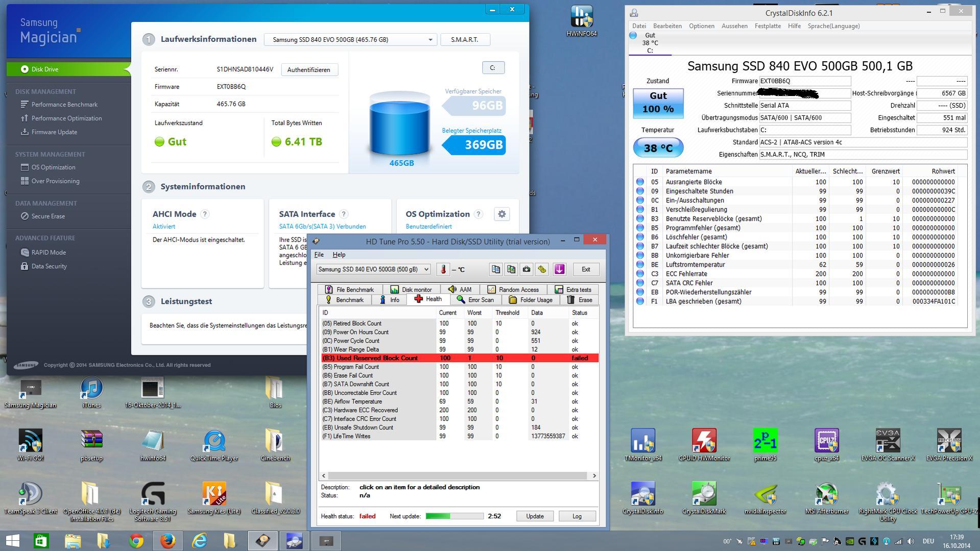This screenshot has width=980, height=551.
Task: Click the DEU language indicator in system tray
Action: [x=928, y=541]
